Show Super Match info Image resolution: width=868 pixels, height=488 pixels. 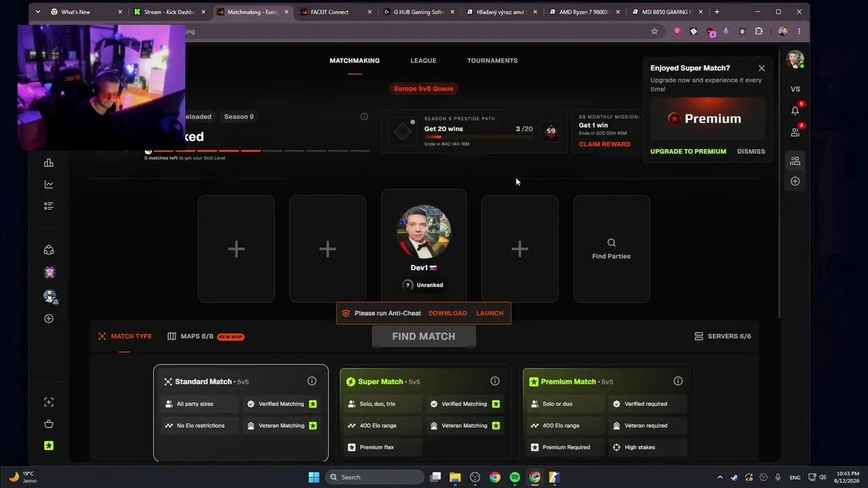495,381
